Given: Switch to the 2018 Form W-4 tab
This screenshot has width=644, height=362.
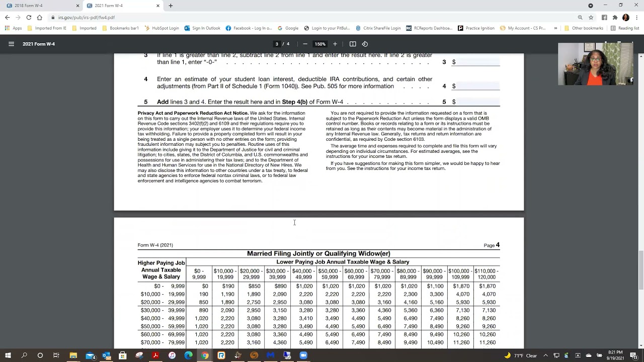Looking at the screenshot, I should click(40, 6).
